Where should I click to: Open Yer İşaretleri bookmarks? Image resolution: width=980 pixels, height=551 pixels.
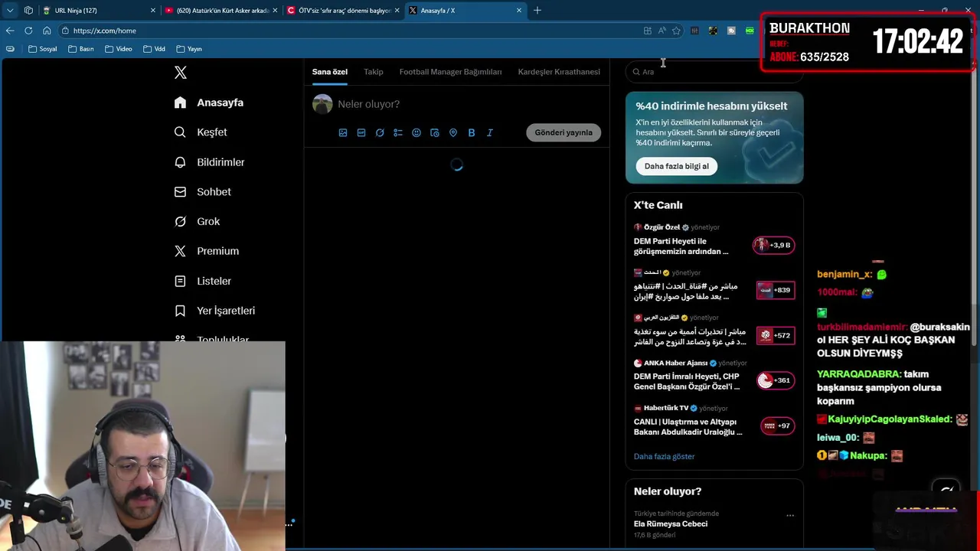point(215,311)
